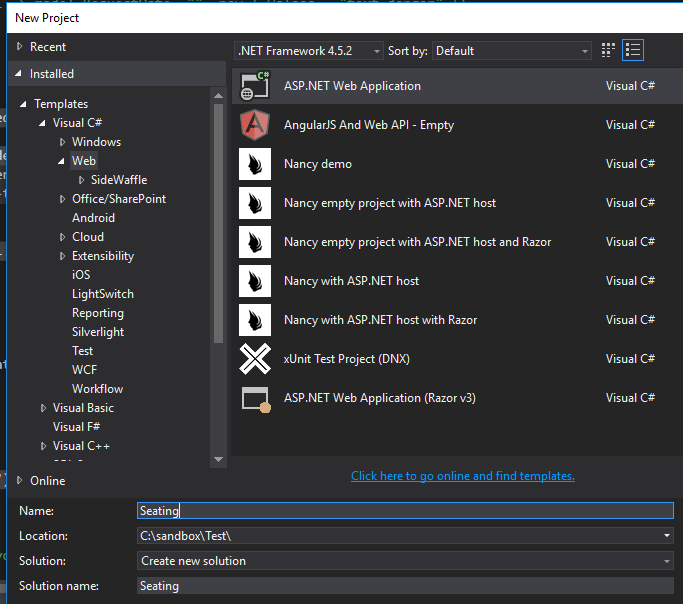This screenshot has width=683, height=604.
Task: Click the Online section label
Action: (x=47, y=481)
